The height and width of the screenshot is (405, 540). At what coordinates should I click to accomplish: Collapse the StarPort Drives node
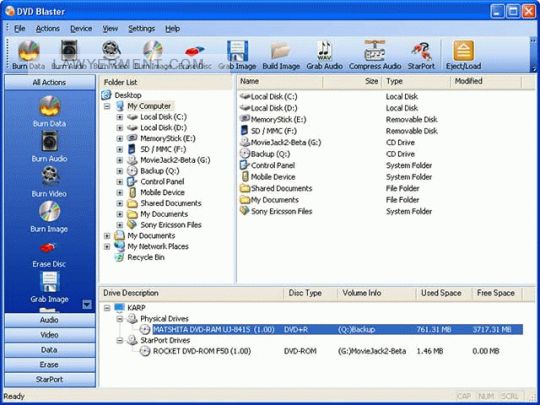[120, 340]
